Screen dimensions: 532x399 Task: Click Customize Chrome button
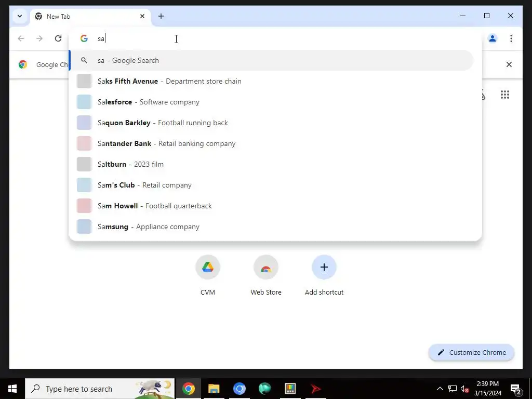(472, 353)
